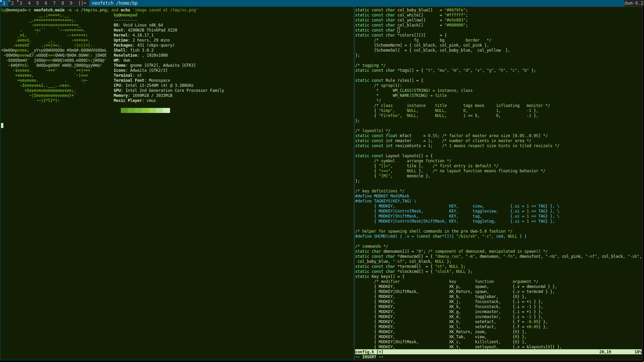The image size is (644, 362).
Task: Click the col_black hex value "#000000"
Action: click(x=455, y=25)
